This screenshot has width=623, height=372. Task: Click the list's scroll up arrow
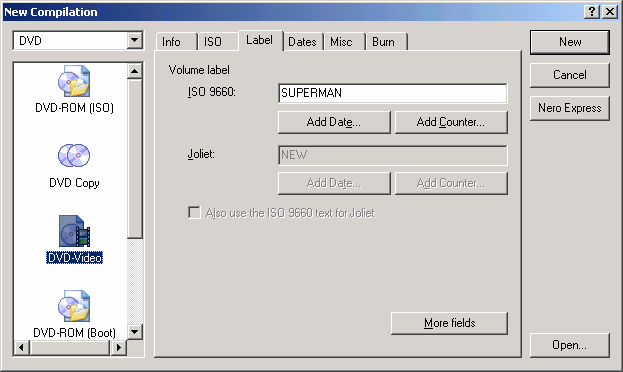(135, 71)
